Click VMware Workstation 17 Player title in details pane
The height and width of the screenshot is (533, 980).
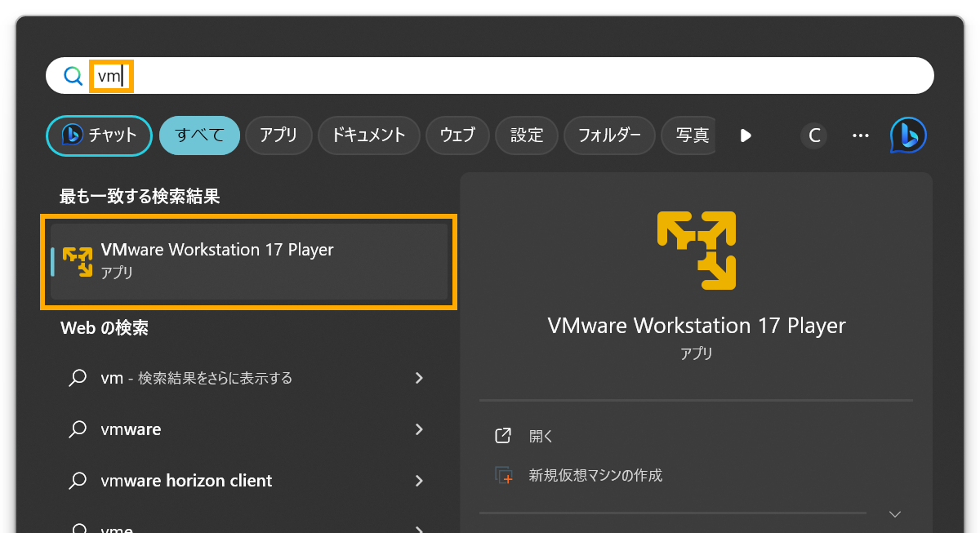pyautogui.click(x=697, y=326)
